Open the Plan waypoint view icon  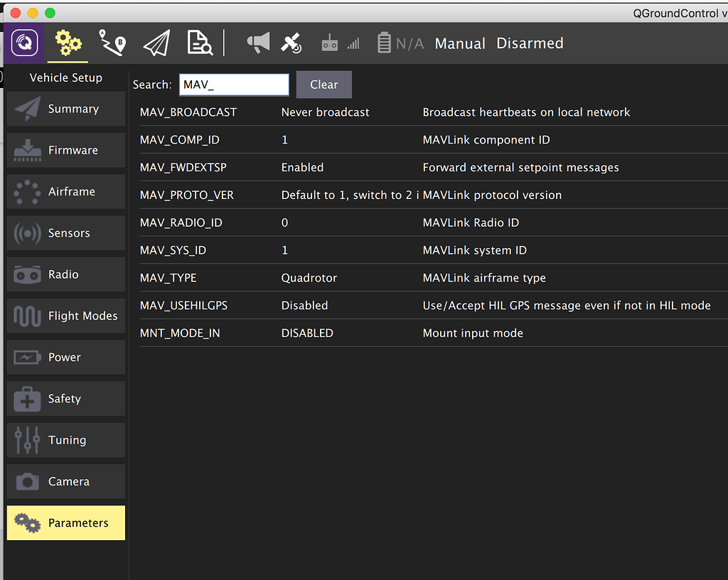[112, 43]
